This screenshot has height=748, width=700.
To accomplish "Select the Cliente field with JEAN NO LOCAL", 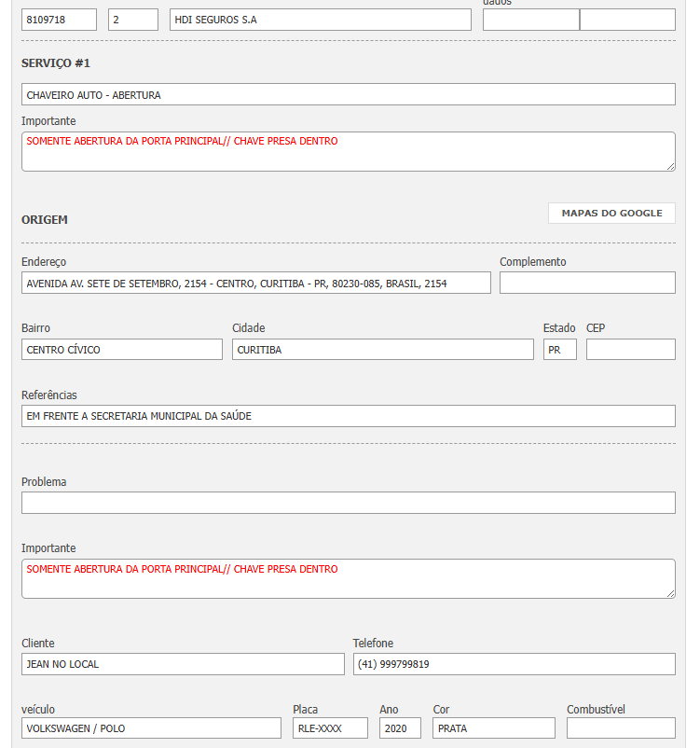I will pos(183,664).
